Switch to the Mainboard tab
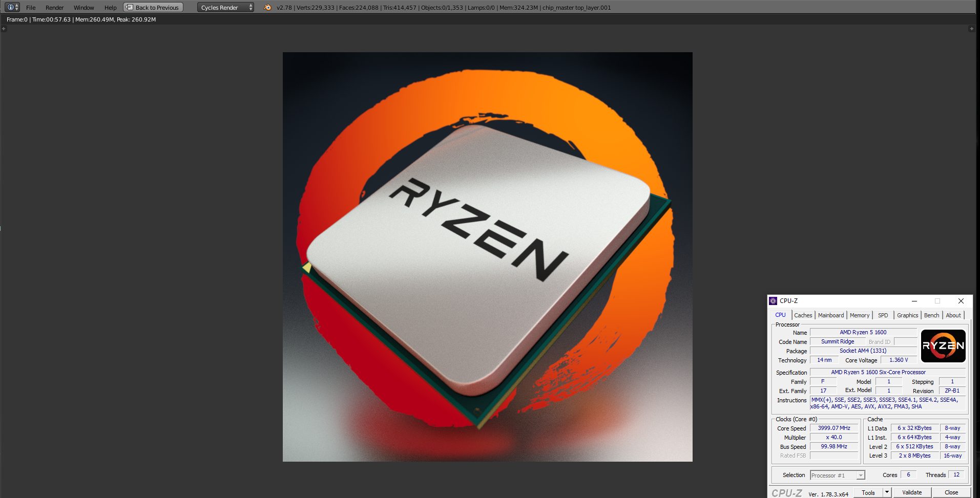The height and width of the screenshot is (498, 980). click(x=831, y=315)
